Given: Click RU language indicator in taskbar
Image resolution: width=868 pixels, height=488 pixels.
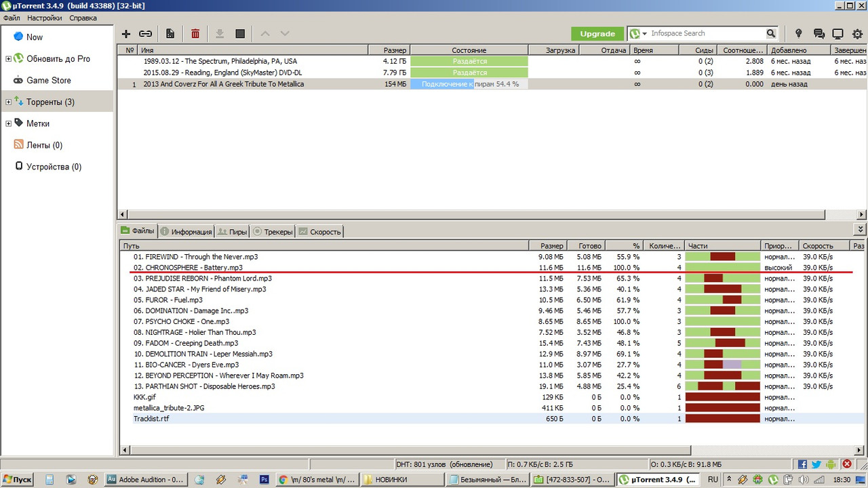Looking at the screenshot, I should tap(713, 479).
